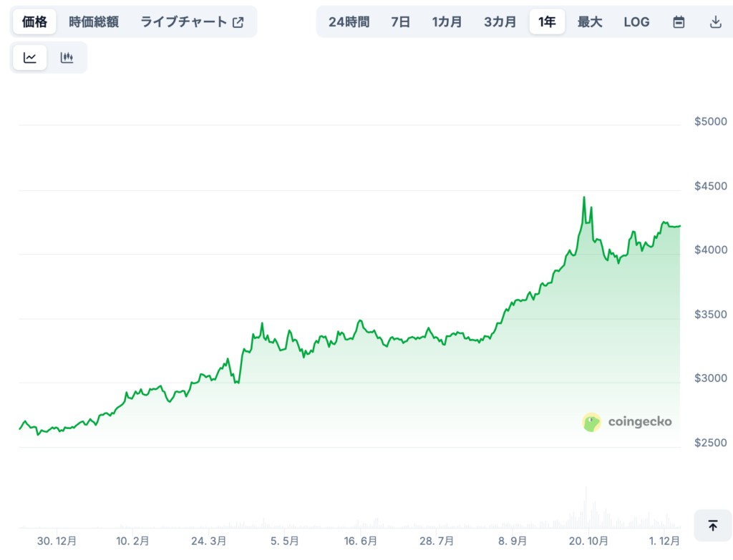733x560 pixels.
Task: Enable logarithmic scale with the LOG toggle
Action: [636, 21]
